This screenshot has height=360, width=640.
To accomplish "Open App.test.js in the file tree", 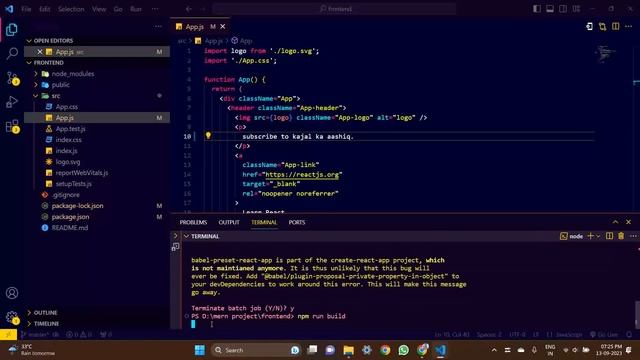I will pyautogui.click(x=70, y=129).
